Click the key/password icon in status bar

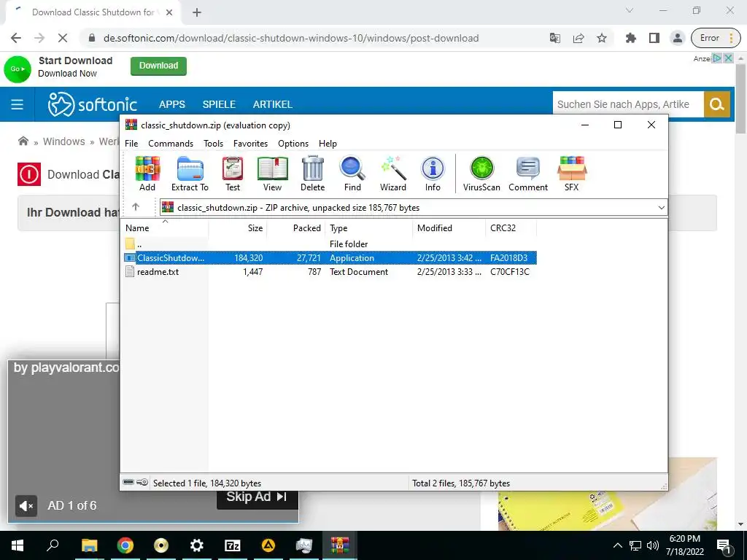coord(142,483)
